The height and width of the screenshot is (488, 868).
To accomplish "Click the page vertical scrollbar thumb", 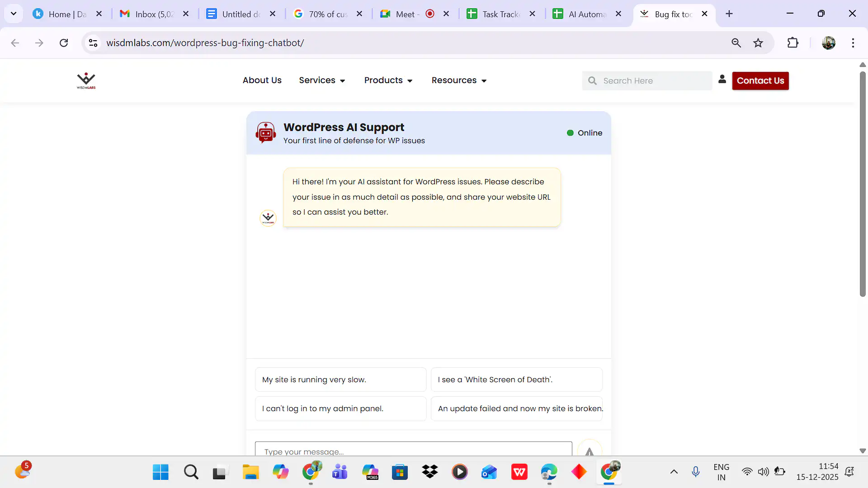I will [x=863, y=183].
